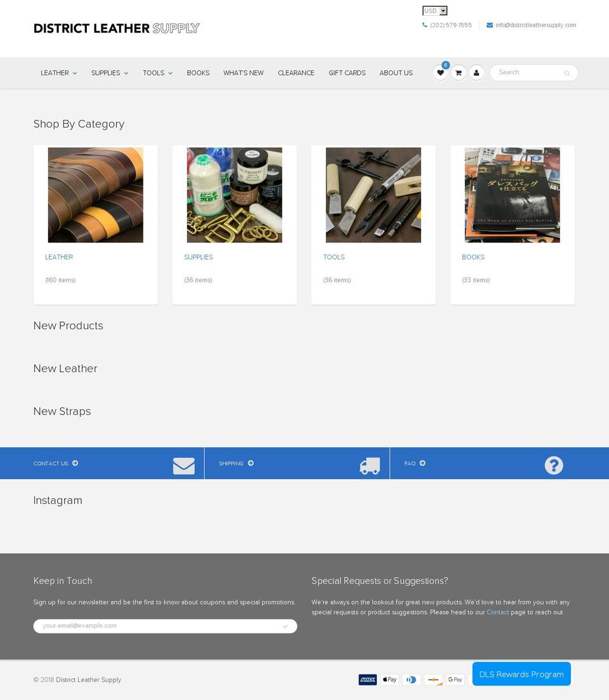Image resolution: width=609 pixels, height=700 pixels.
Task: Click the Discover payment icon
Action: tap(433, 680)
